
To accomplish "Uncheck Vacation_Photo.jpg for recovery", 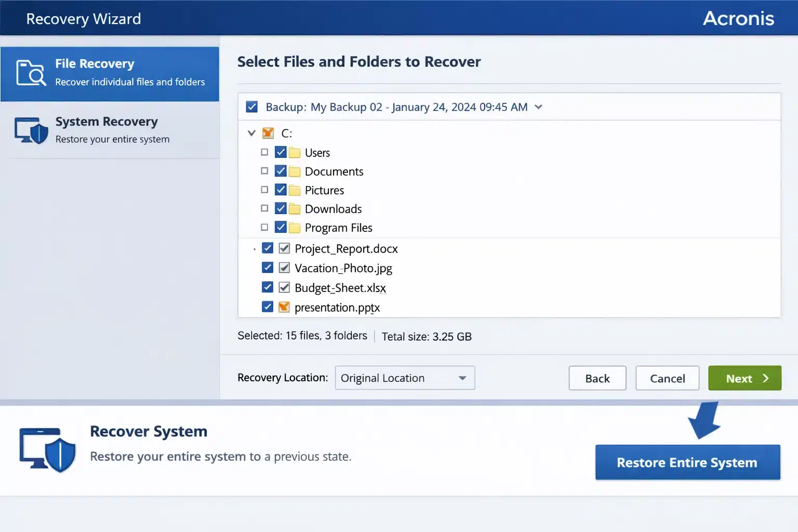I will 267,267.
